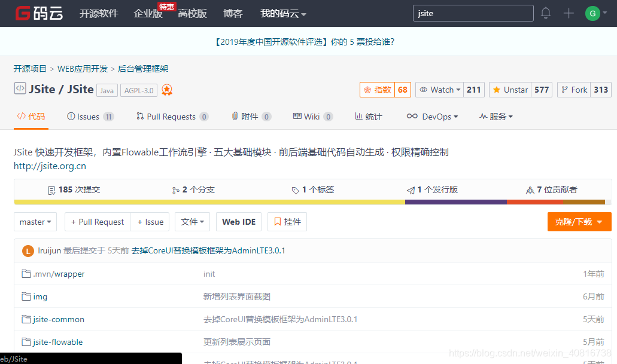Open the green G user avatar
The width and height of the screenshot is (617, 364).
click(x=592, y=13)
